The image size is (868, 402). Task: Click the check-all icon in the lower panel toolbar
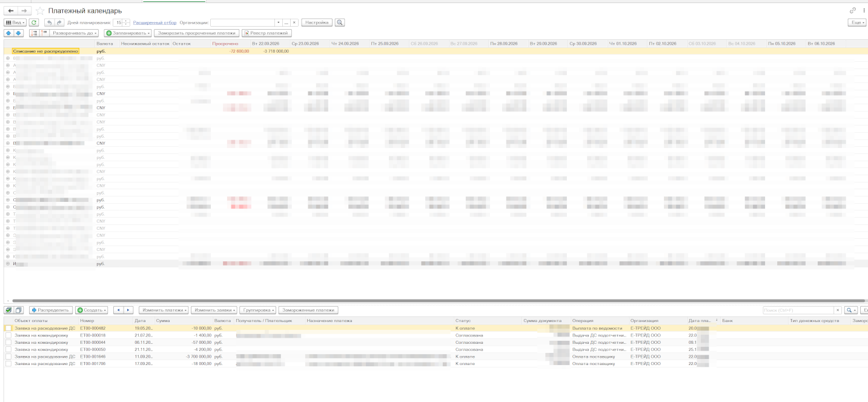[x=8, y=310]
